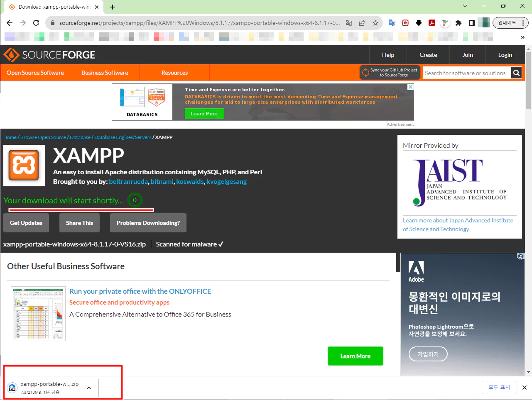Go back to the previous page

point(10,23)
